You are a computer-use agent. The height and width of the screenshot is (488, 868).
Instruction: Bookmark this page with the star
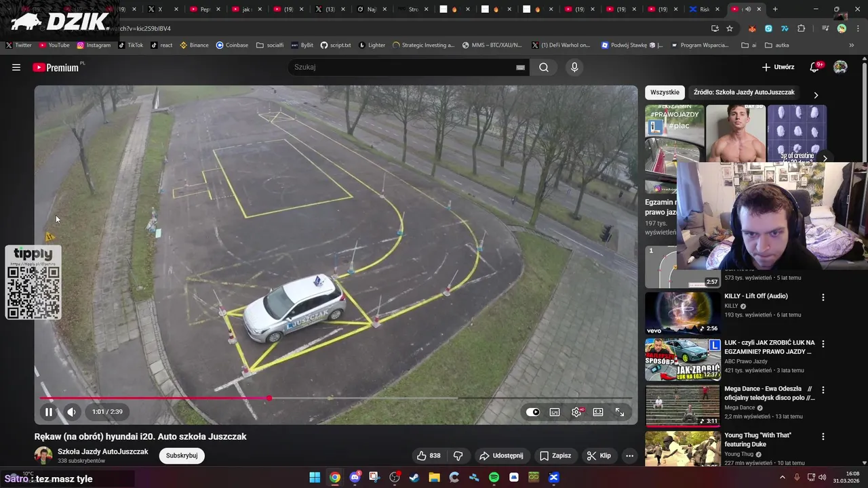[x=730, y=28]
